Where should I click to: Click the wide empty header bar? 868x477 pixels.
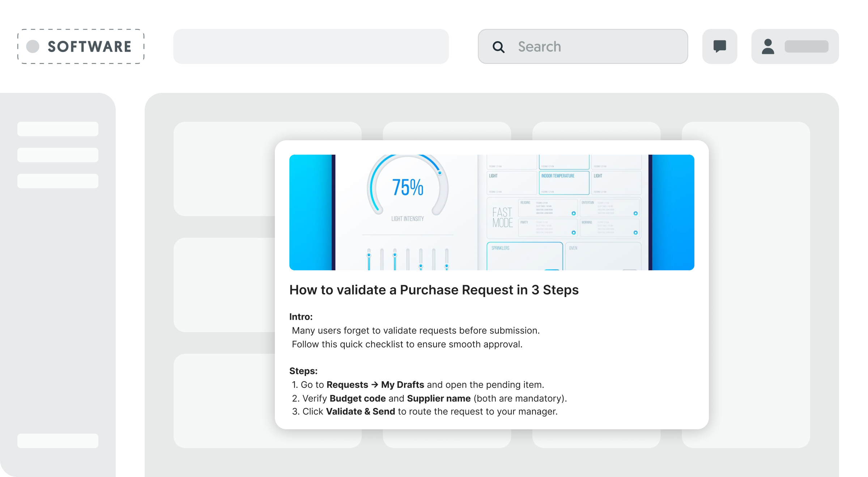pos(311,47)
